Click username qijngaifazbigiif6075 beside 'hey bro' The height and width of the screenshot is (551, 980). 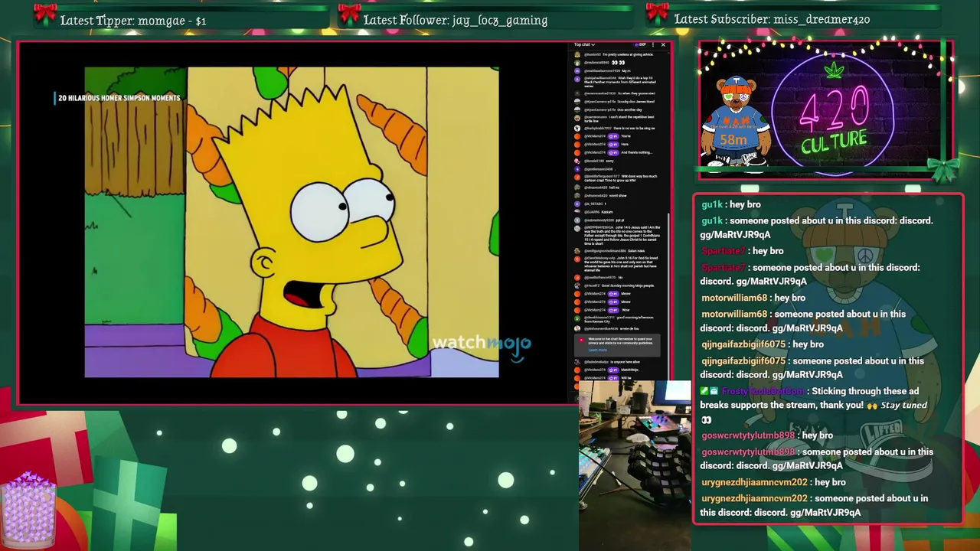point(743,344)
